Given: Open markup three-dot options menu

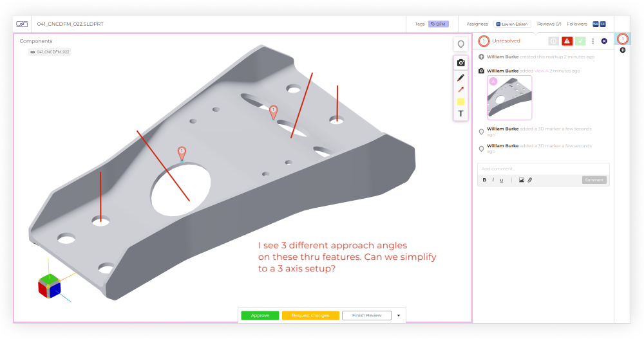Looking at the screenshot, I should [592, 41].
